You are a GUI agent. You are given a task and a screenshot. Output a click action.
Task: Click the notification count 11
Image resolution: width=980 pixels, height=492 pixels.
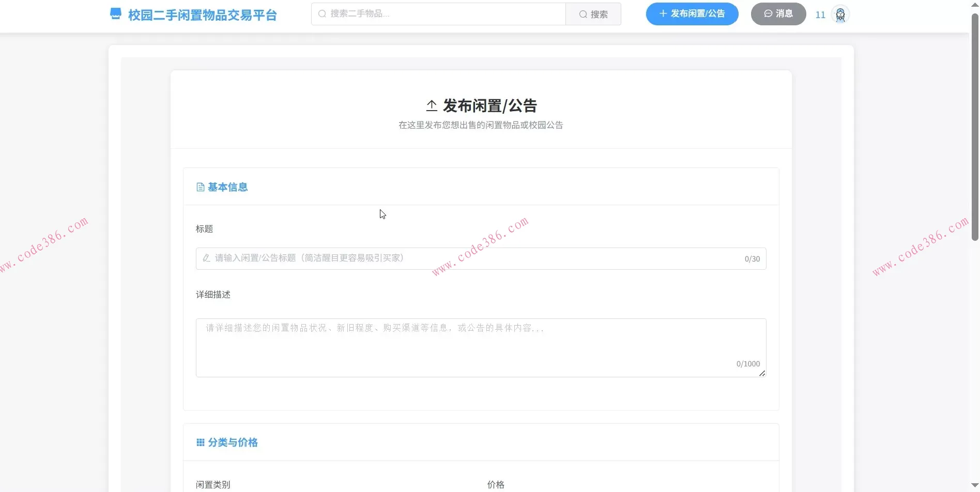pos(820,14)
